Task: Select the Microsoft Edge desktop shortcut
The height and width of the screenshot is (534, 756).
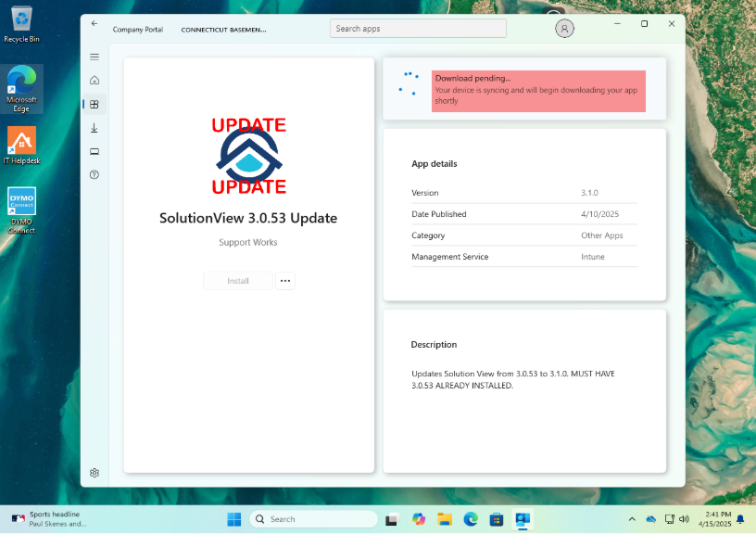Action: (x=21, y=89)
